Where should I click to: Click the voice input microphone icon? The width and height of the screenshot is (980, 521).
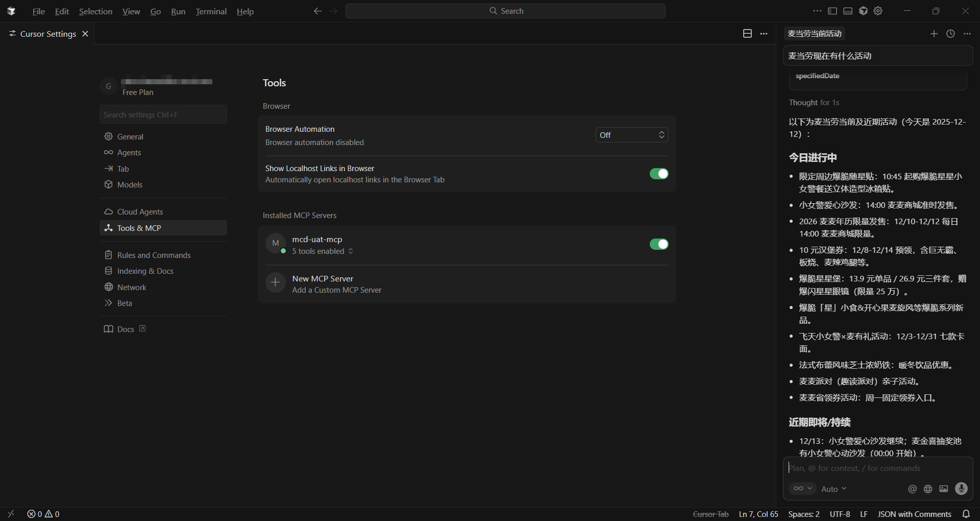pos(961,489)
